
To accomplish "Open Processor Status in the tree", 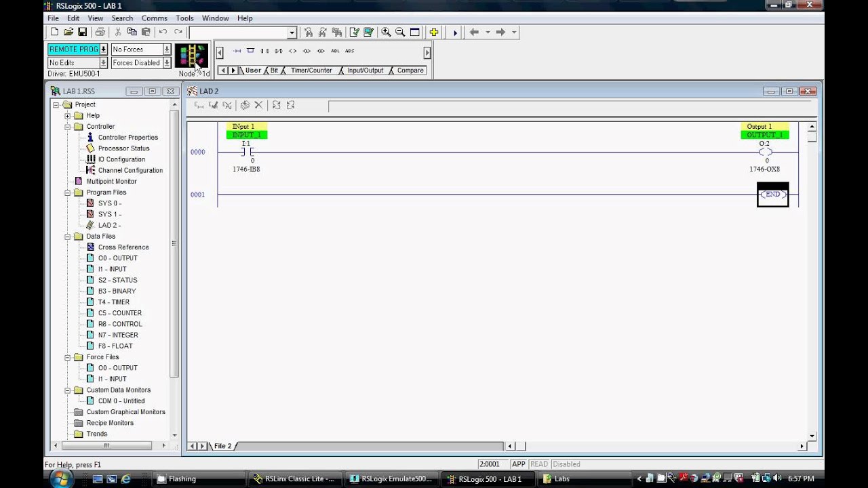I will point(123,148).
